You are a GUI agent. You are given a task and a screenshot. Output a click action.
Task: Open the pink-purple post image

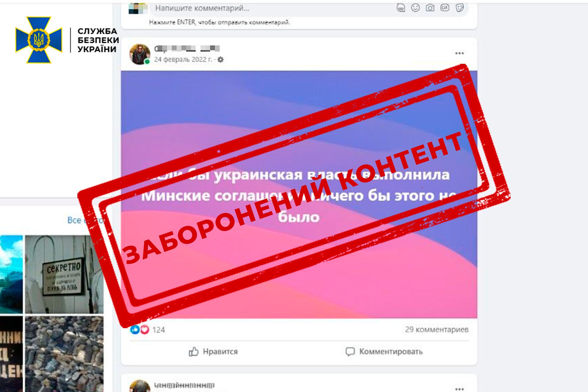(299, 194)
